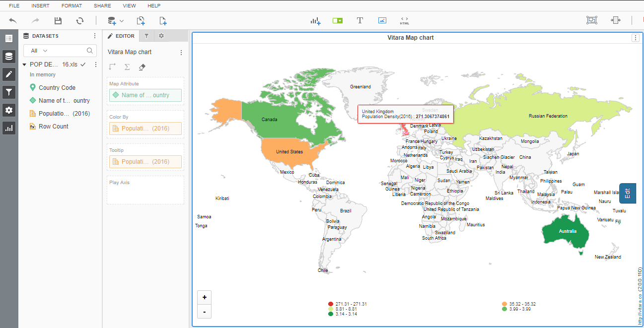
Task: Switch to the filter funnel tab
Action: [x=146, y=36]
